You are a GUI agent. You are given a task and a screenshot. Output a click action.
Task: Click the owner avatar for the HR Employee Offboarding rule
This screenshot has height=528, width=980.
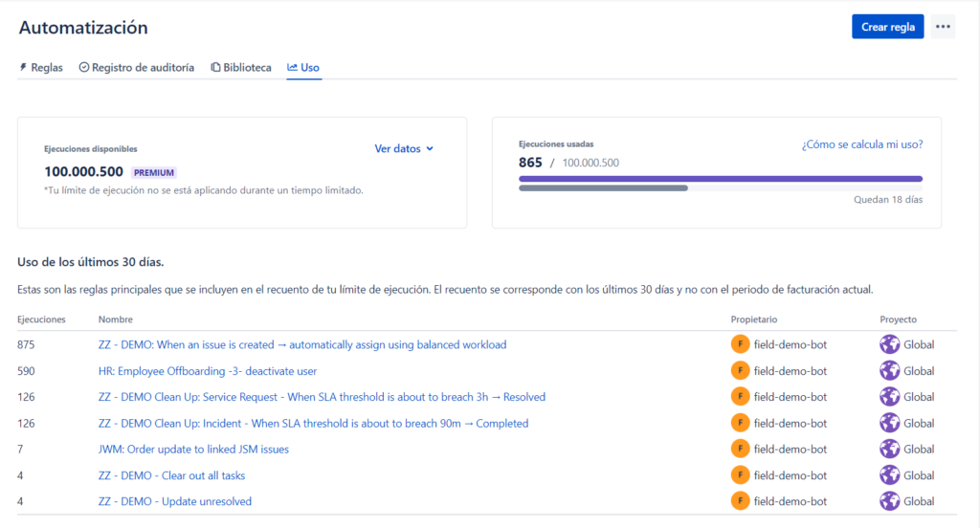pos(740,371)
